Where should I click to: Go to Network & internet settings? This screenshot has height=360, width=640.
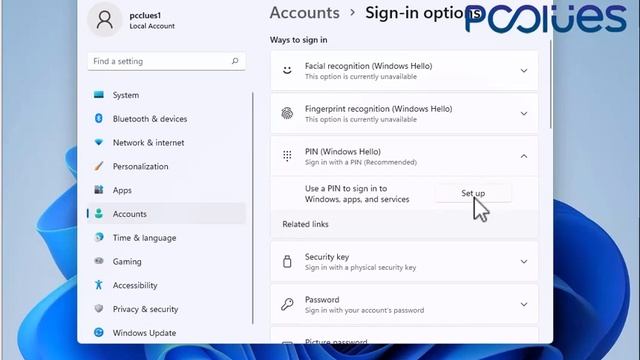coord(167,142)
